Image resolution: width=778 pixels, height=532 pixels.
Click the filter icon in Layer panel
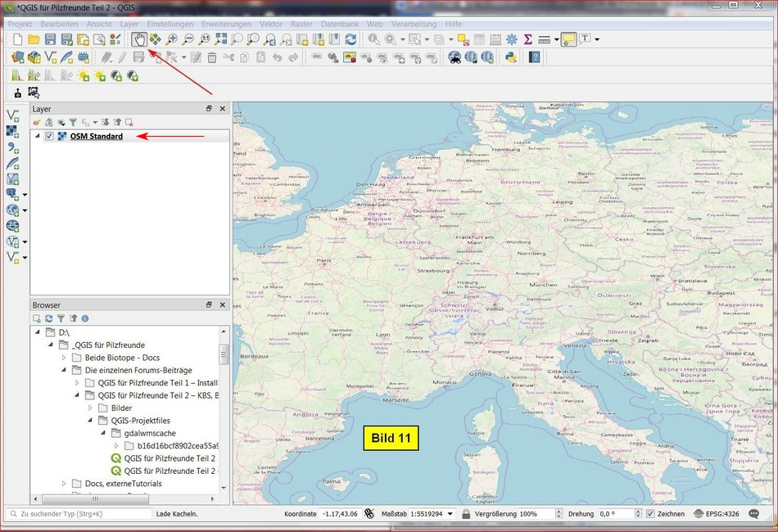point(72,122)
